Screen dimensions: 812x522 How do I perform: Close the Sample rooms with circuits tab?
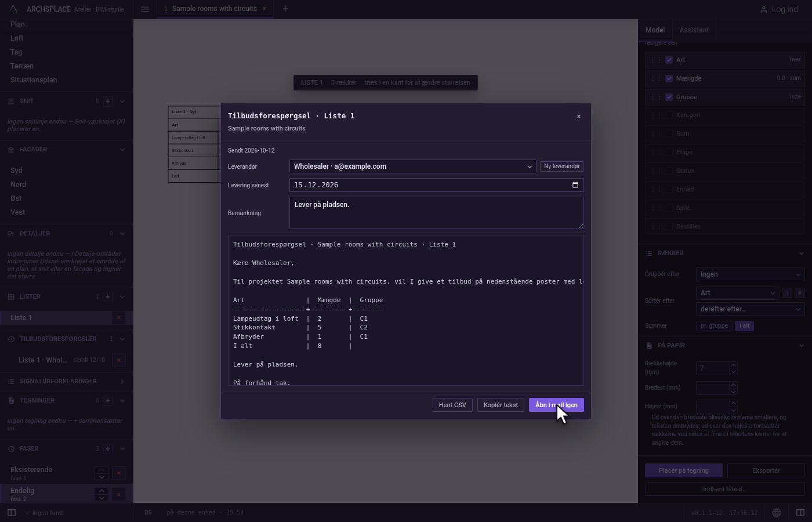(264, 9)
